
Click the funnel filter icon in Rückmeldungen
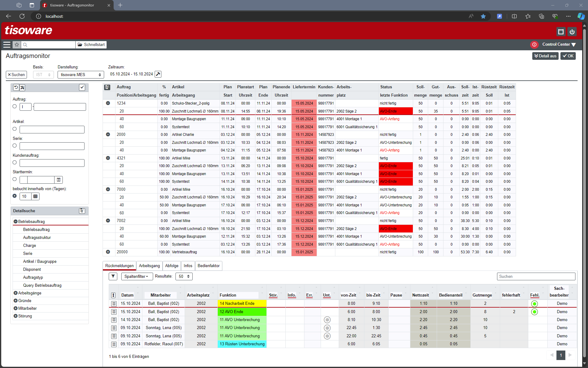pos(113,276)
